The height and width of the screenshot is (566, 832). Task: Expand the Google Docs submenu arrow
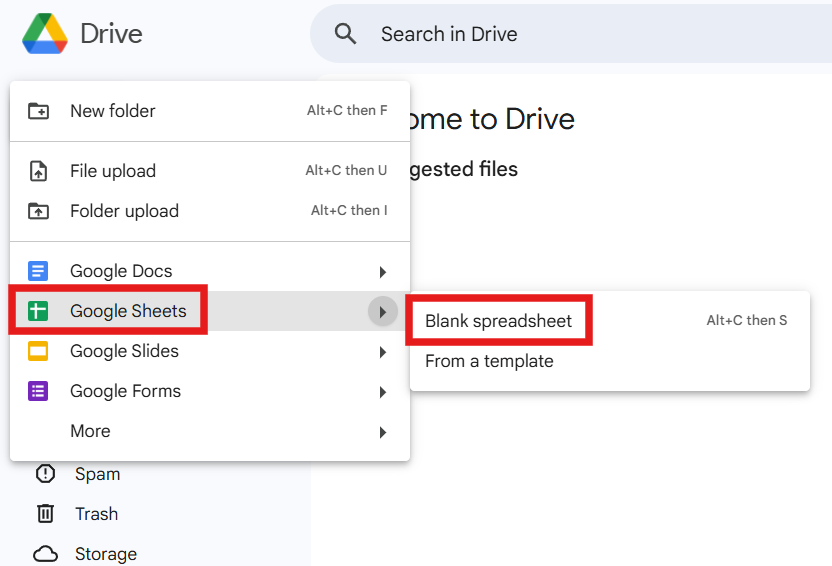[x=382, y=272]
